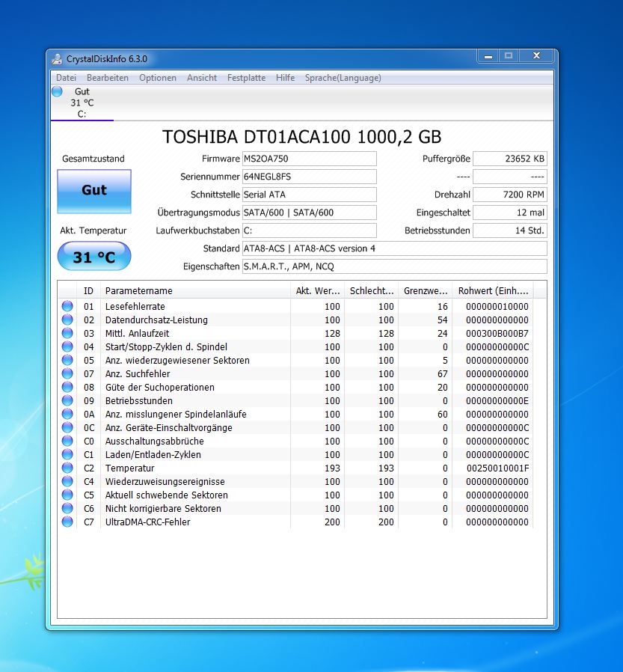Click status orb for misslungener Spindelanläufe row
This screenshot has height=672, width=623.
(x=67, y=414)
